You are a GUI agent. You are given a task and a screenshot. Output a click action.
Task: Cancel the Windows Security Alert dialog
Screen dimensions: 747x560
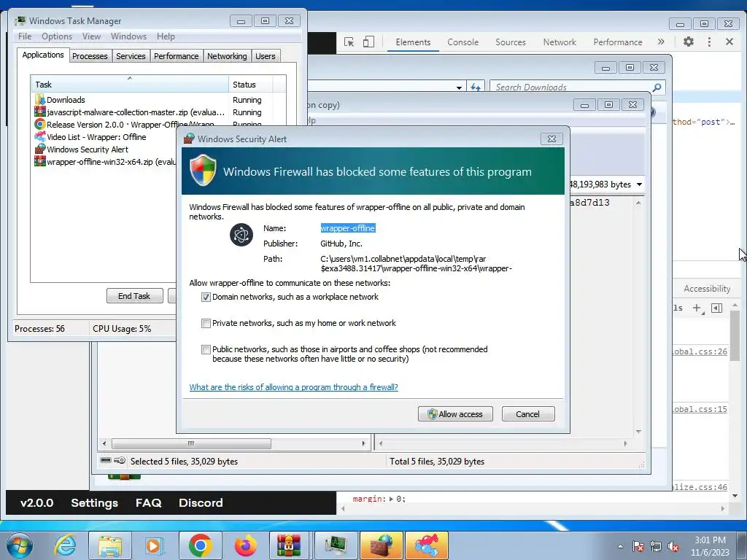(x=528, y=414)
